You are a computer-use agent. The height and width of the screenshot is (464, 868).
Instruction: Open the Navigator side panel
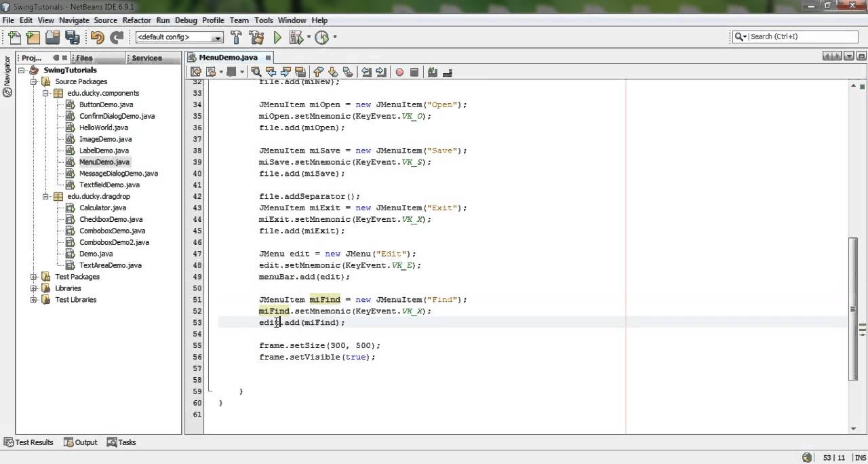(x=7, y=76)
